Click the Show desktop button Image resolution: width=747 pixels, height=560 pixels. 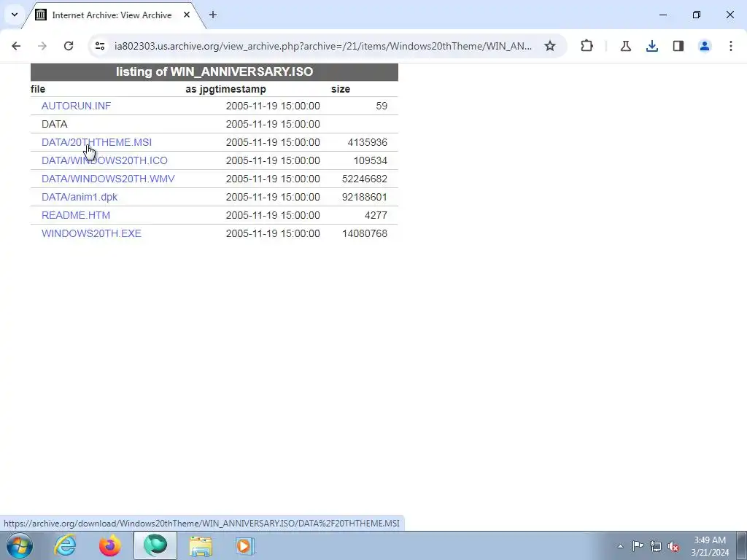coord(742,545)
